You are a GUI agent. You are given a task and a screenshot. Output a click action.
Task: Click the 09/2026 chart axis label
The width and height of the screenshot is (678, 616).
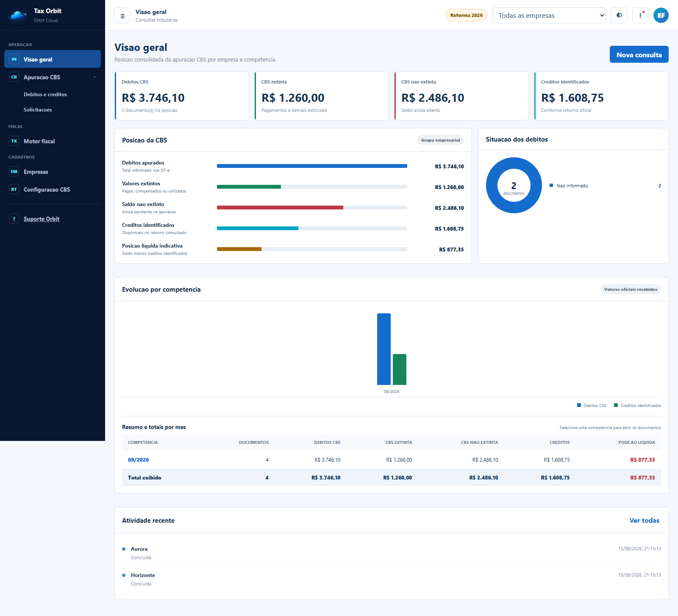[392, 391]
